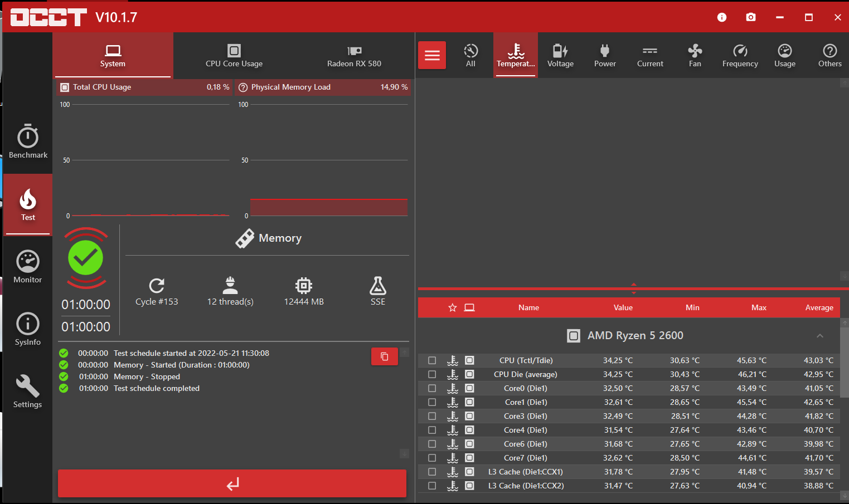Tick the Core3 (Die1) checkbox
This screenshot has height=504, width=849.
432,416
